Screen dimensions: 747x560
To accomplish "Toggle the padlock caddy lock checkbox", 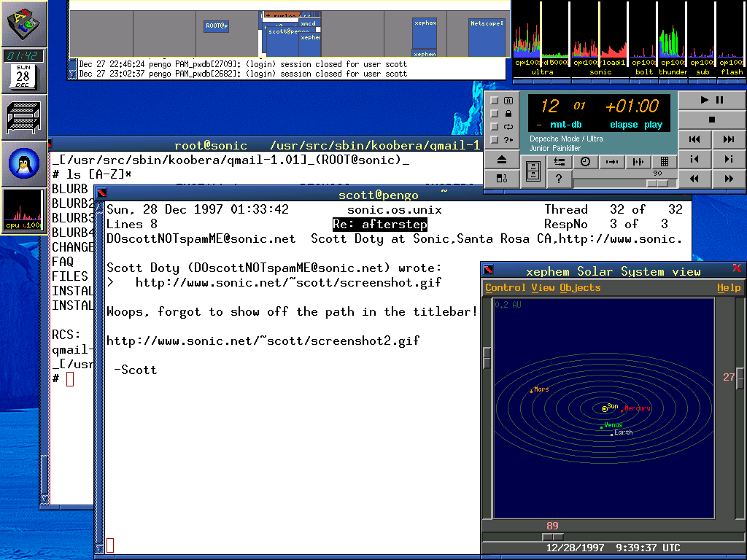I will click(495, 113).
